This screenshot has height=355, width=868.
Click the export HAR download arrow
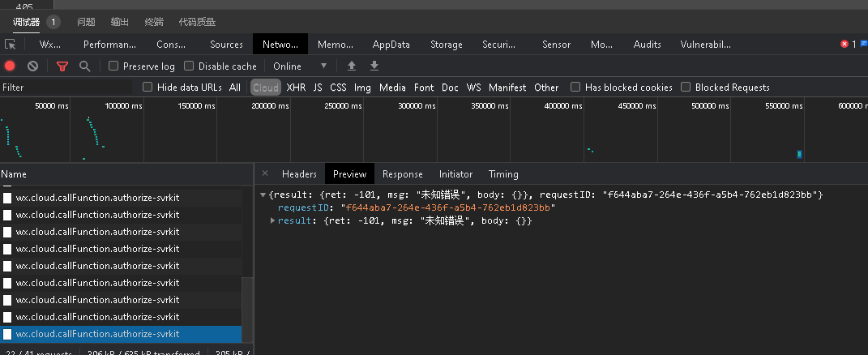pos(374,66)
